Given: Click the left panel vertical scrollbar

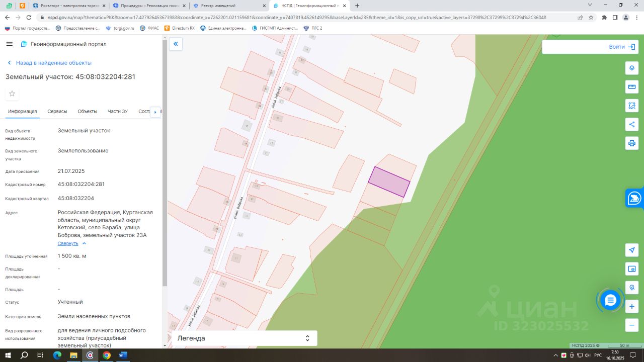Looking at the screenshot, I should [165, 163].
